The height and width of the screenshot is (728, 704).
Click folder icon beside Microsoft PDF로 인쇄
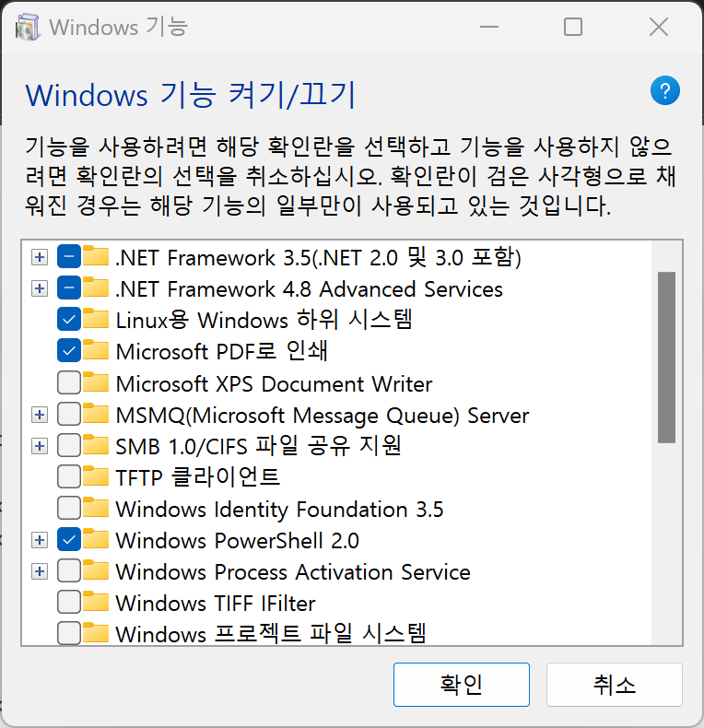[96, 350]
